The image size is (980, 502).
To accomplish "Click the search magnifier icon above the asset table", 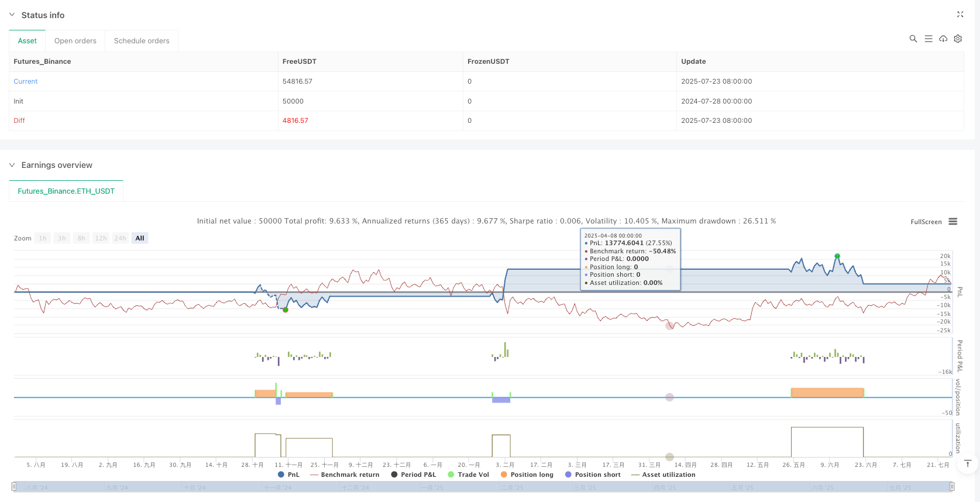I will (913, 39).
